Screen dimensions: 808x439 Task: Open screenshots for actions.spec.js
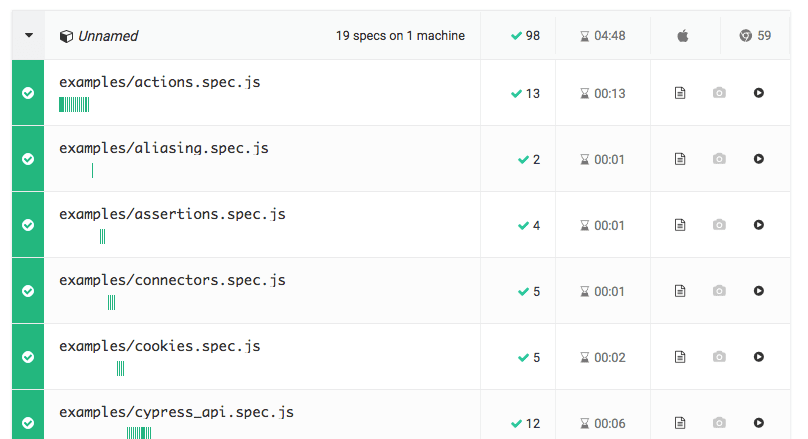[x=719, y=93]
